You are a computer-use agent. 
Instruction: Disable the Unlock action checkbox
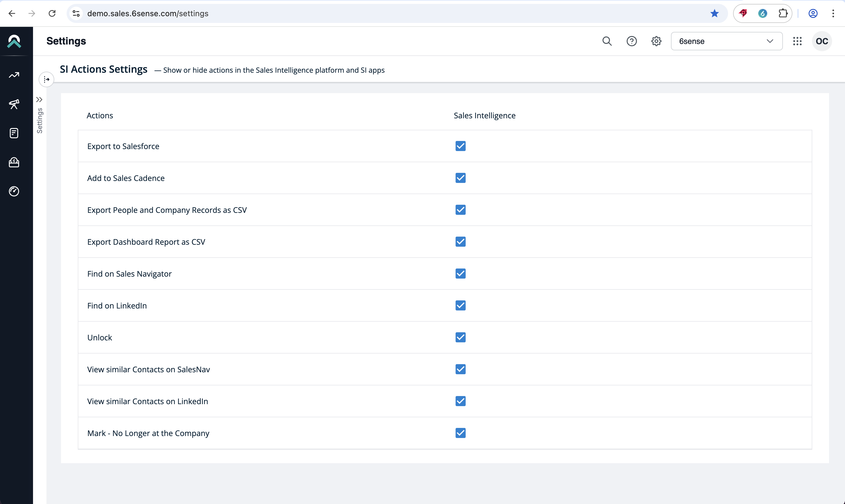[460, 337]
